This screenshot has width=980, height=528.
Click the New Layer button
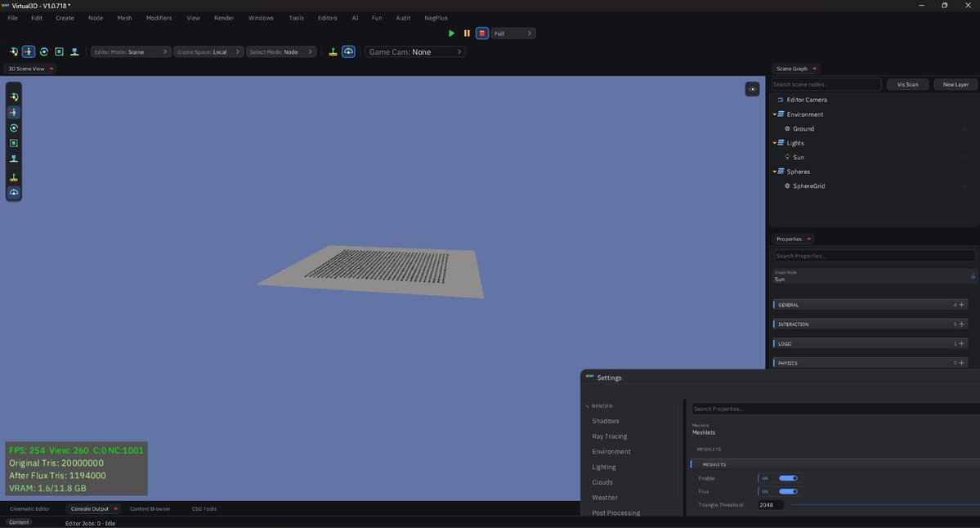[955, 84]
